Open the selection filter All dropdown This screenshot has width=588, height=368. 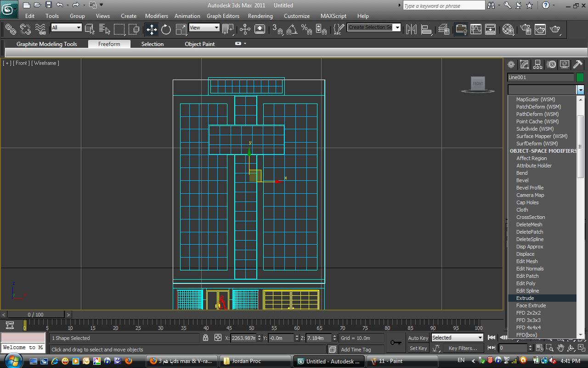66,28
